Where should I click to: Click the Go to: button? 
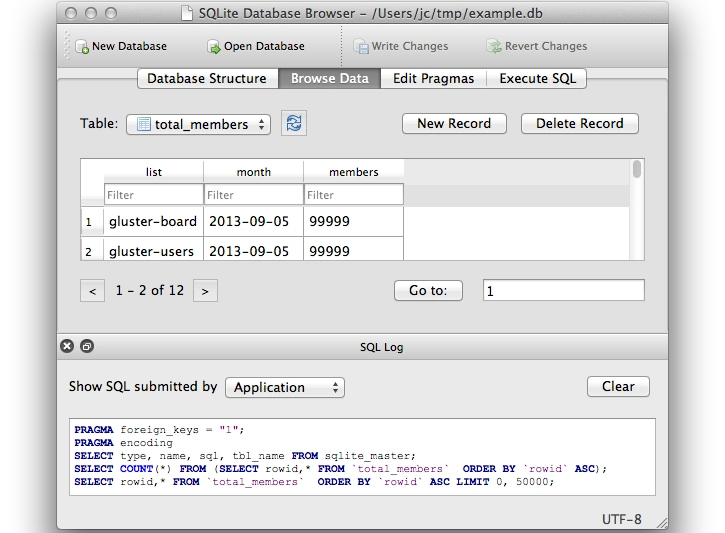[428, 290]
